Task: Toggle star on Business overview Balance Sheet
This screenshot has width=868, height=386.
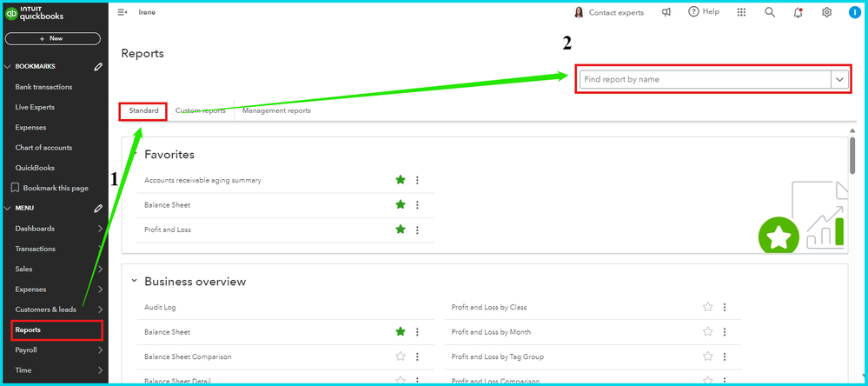Action: click(x=401, y=331)
